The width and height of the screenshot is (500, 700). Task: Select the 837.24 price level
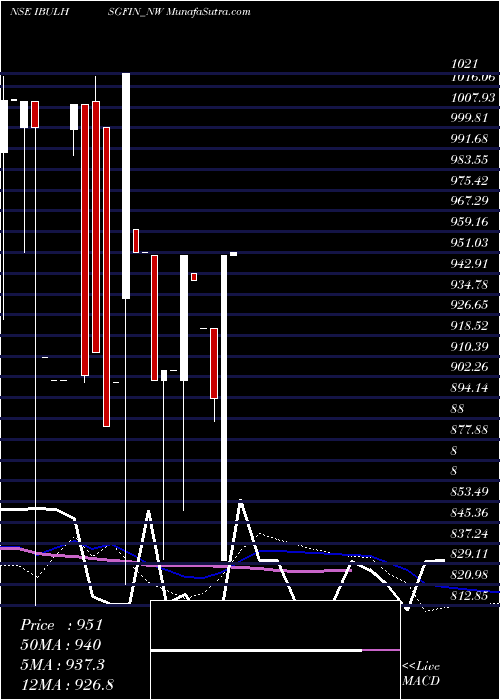[469, 533]
